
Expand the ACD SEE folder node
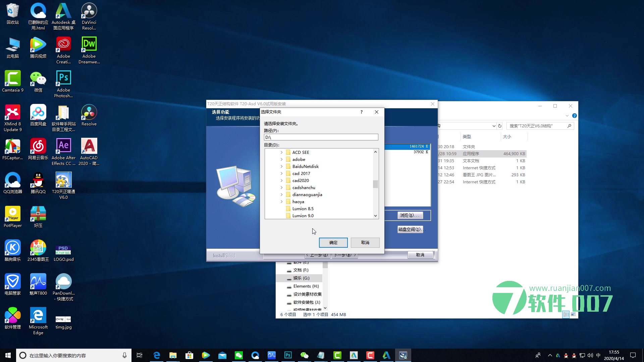click(x=281, y=152)
